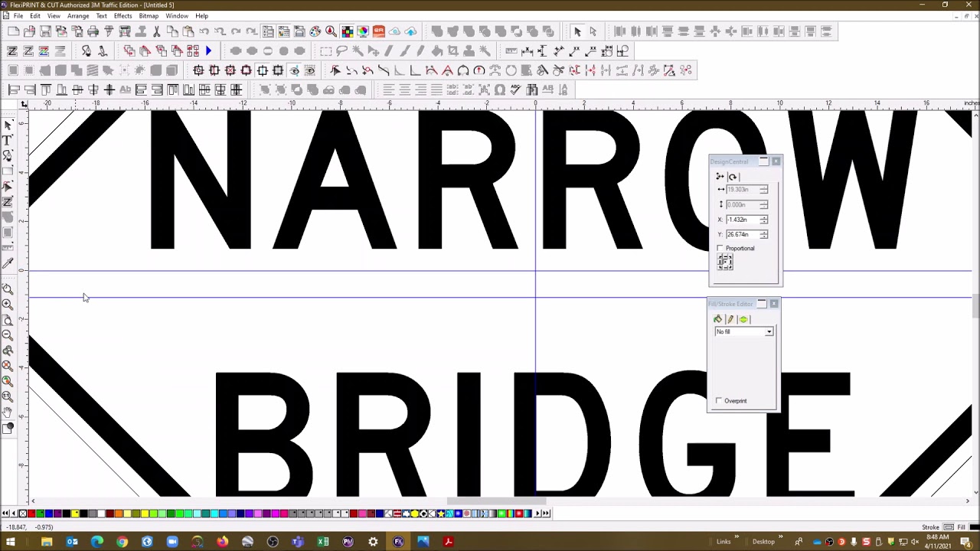Open Outlook from the taskbar
This screenshot has height=551, width=980.
click(x=72, y=542)
